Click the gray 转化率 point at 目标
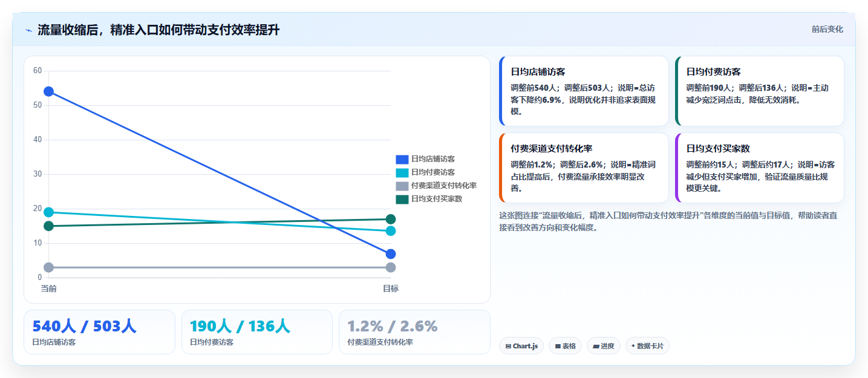The width and height of the screenshot is (868, 378). (x=391, y=267)
